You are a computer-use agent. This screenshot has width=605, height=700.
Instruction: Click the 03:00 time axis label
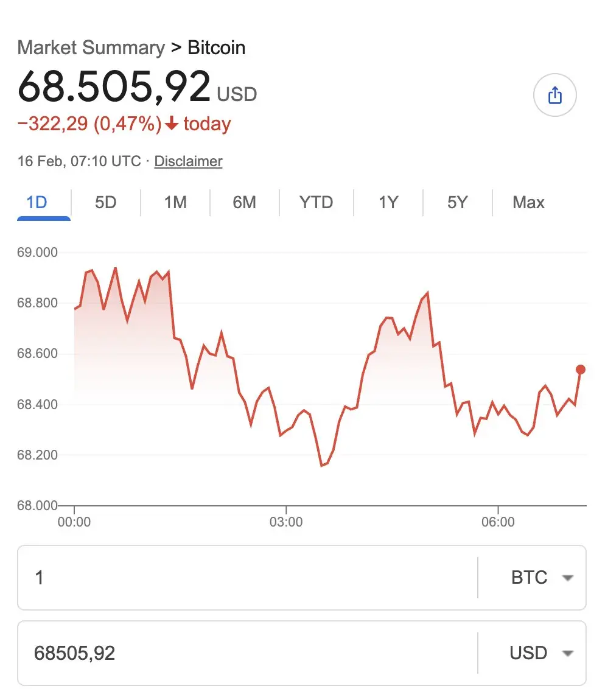tap(286, 522)
